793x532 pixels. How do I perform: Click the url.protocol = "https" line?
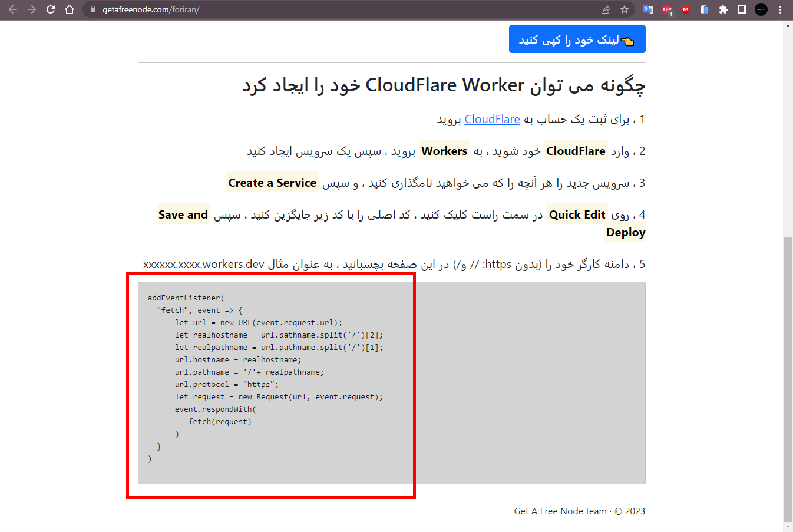coord(227,385)
